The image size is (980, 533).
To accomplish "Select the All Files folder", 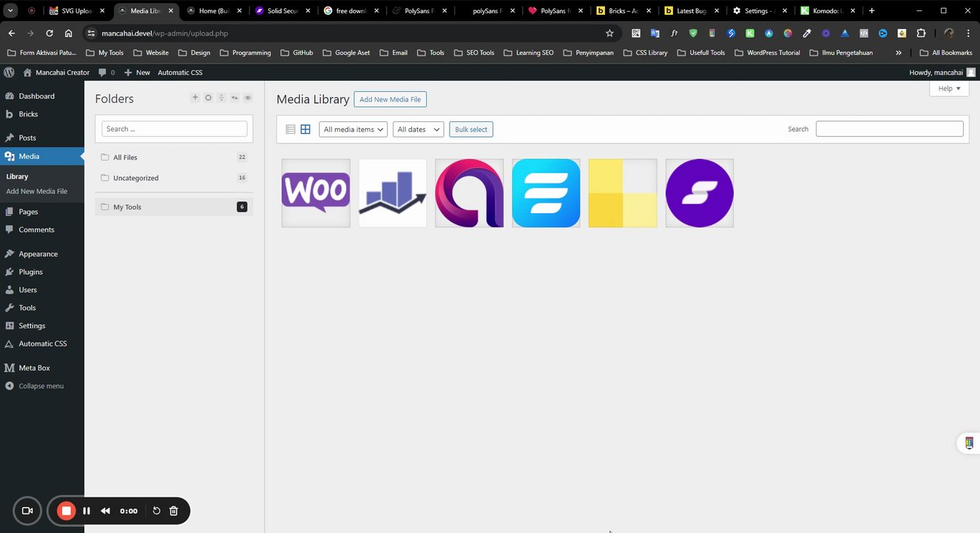I will 174,157.
